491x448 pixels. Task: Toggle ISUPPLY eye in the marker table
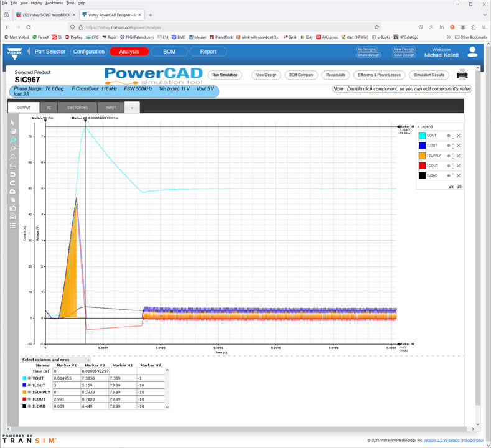[x=29, y=392]
